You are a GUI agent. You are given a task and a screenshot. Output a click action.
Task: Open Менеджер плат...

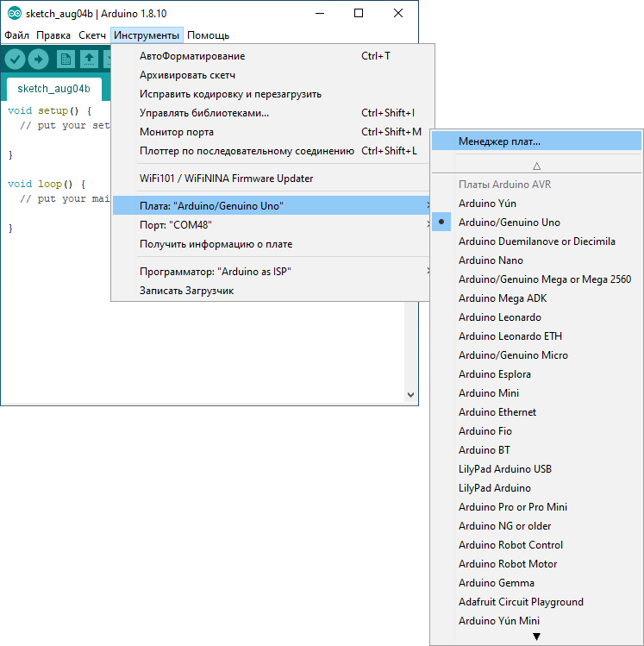tap(536, 141)
